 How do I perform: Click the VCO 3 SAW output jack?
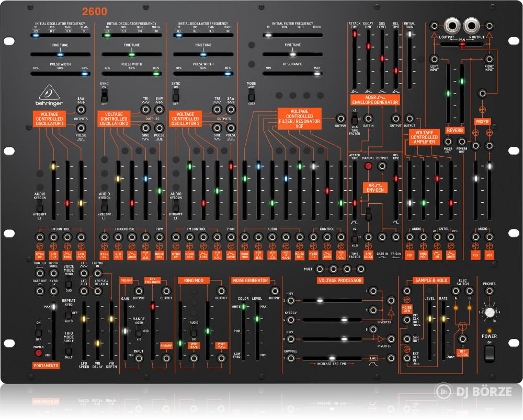[231, 110]
